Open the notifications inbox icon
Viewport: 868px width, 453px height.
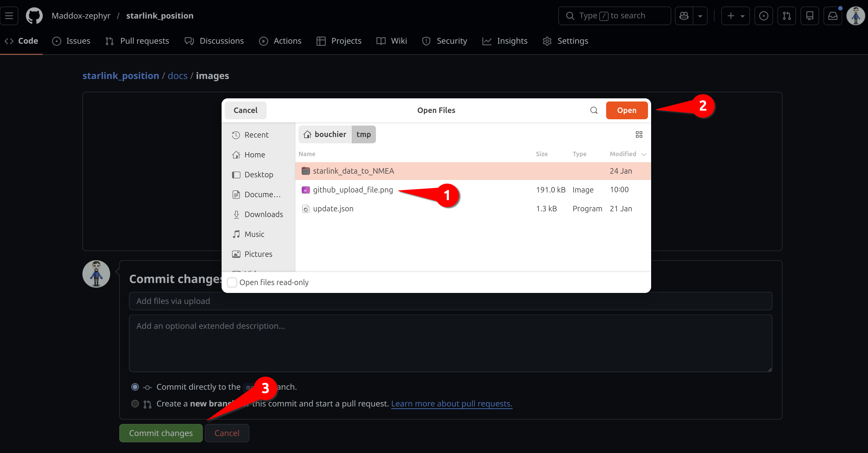pos(833,15)
